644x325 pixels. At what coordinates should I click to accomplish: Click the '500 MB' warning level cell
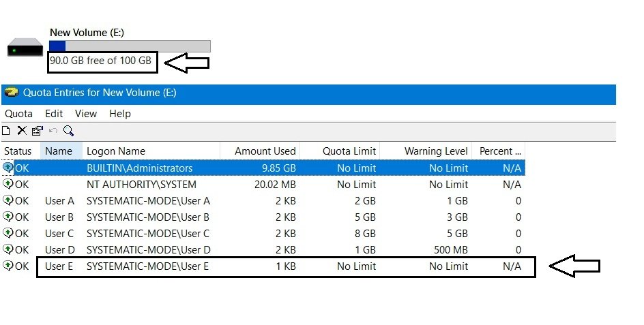click(450, 249)
